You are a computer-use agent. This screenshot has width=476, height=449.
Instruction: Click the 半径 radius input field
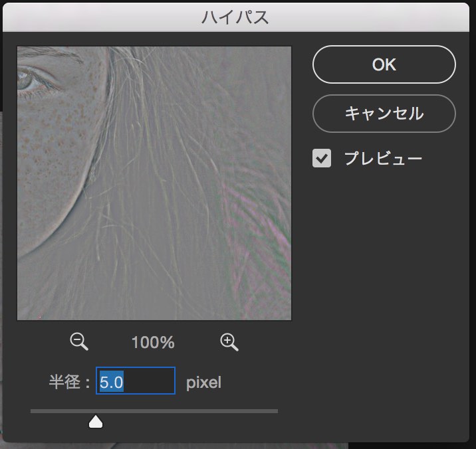coord(136,381)
